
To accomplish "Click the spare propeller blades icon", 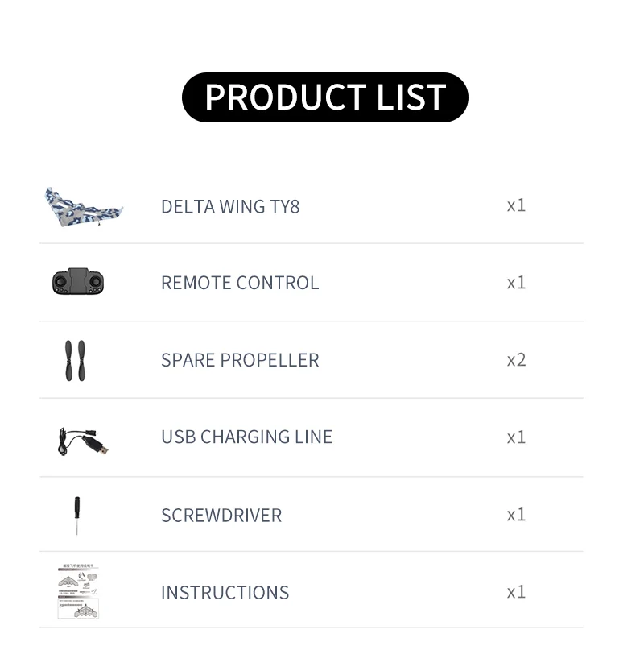I will pos(75,360).
